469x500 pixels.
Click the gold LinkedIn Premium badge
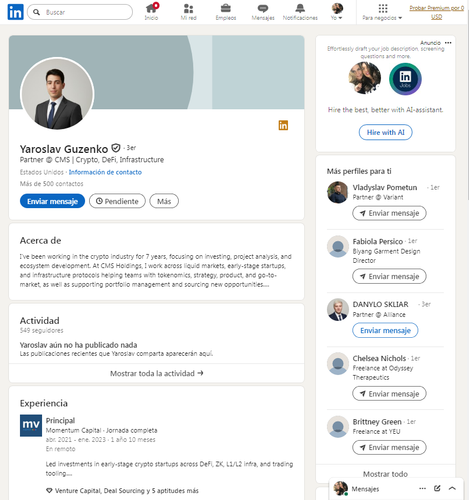coord(283,125)
